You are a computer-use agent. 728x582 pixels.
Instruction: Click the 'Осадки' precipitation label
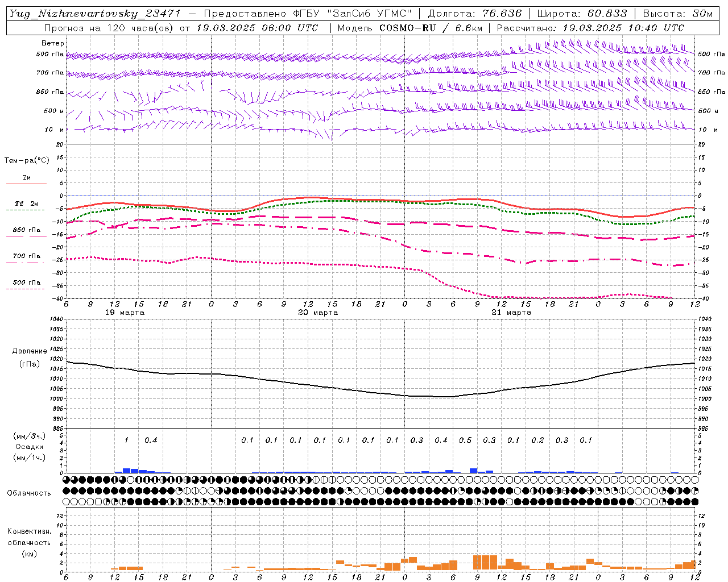pos(30,447)
